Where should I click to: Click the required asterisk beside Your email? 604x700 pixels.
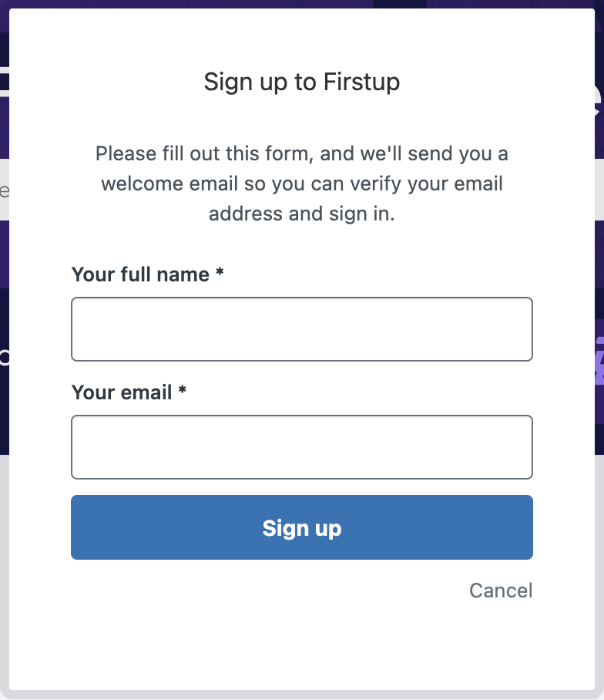(182, 390)
